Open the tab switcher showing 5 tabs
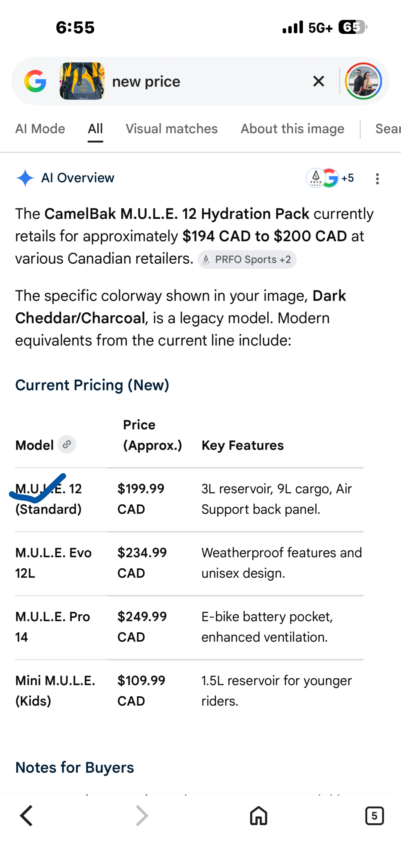 pos(374,816)
